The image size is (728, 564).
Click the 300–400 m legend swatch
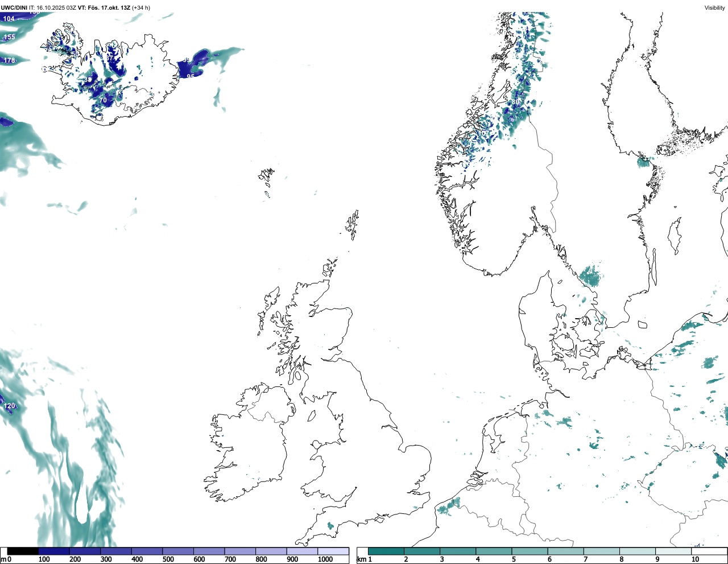116,551
